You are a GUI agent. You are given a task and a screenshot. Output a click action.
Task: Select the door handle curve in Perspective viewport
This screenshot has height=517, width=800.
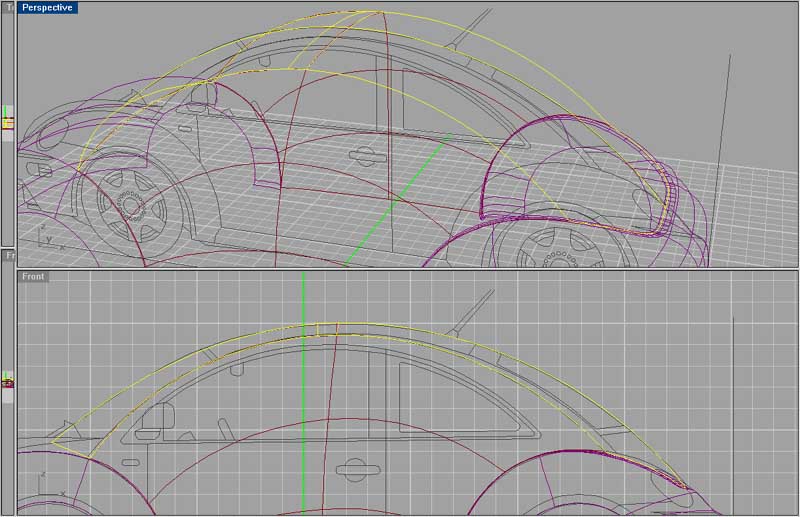(367, 156)
